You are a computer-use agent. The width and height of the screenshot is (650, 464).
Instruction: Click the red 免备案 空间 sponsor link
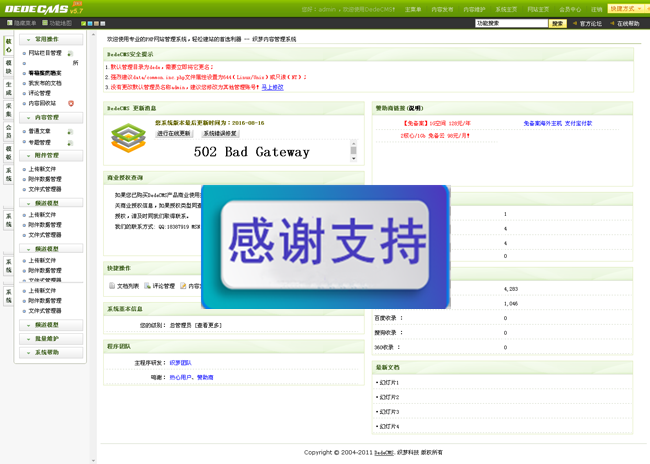tap(437, 124)
